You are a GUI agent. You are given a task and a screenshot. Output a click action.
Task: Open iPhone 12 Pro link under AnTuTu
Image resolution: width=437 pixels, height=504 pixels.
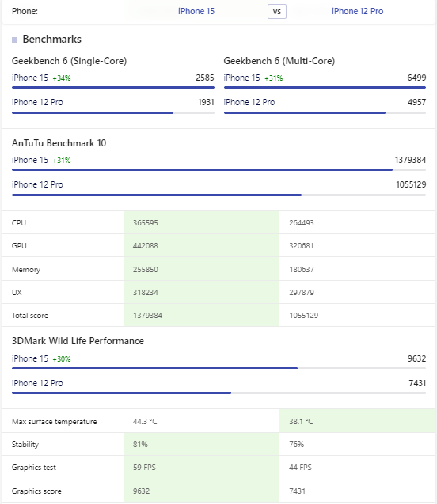(x=37, y=184)
